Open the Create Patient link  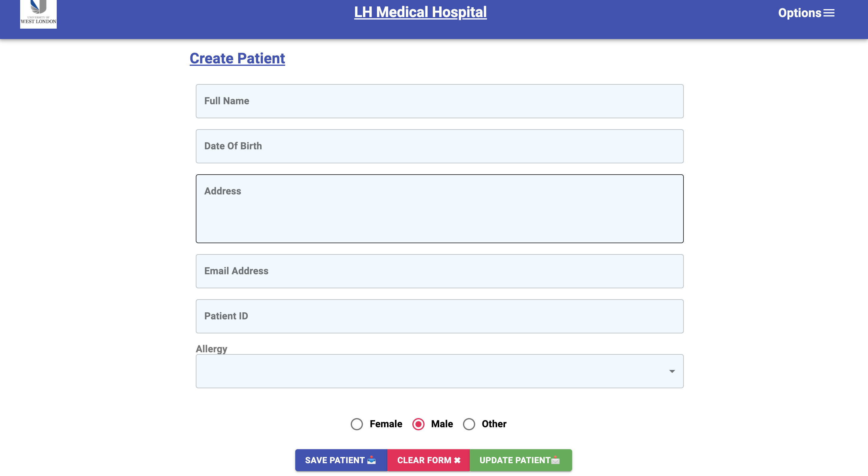click(x=237, y=58)
